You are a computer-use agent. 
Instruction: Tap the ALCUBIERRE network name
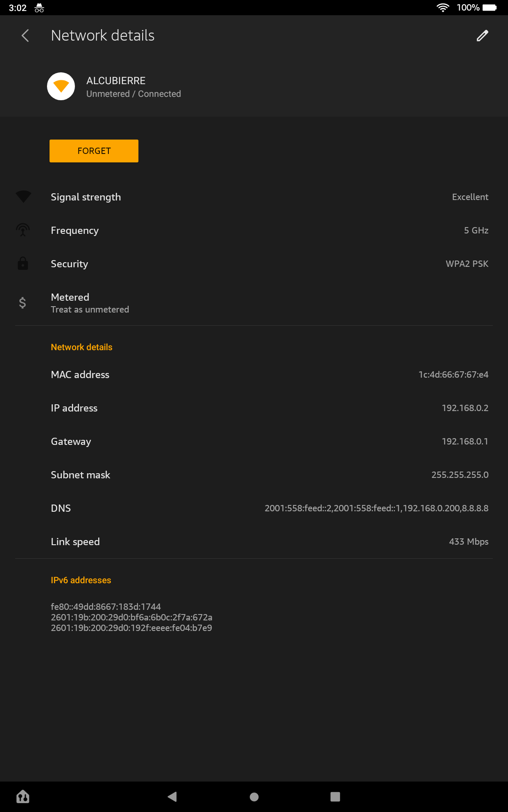[116, 81]
